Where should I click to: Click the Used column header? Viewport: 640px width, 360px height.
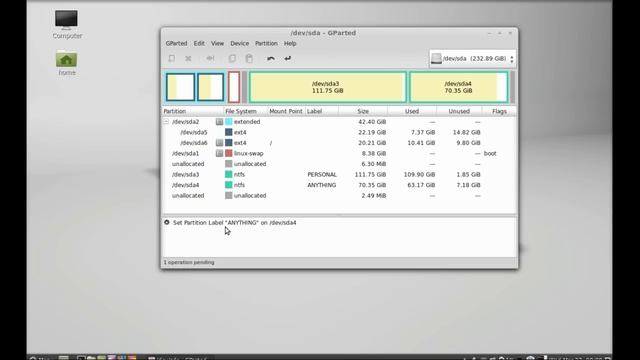[x=412, y=111]
